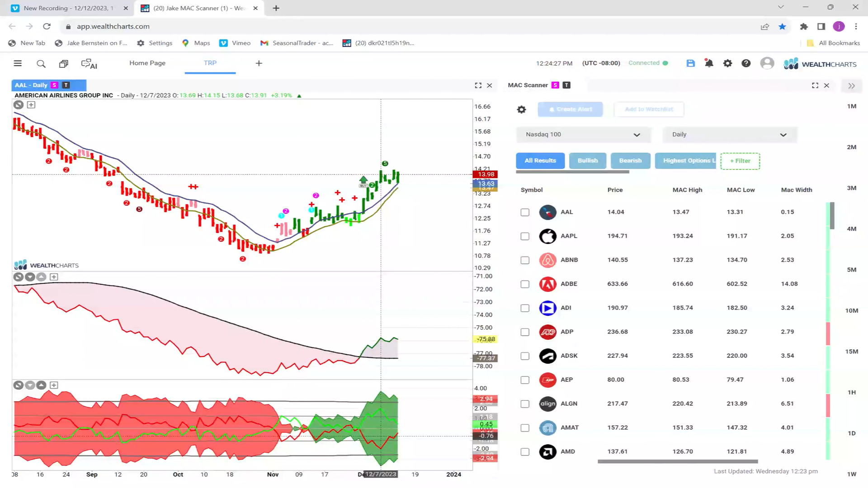Sort by the Mac Width column
This screenshot has height=488, width=868.
(x=797, y=190)
